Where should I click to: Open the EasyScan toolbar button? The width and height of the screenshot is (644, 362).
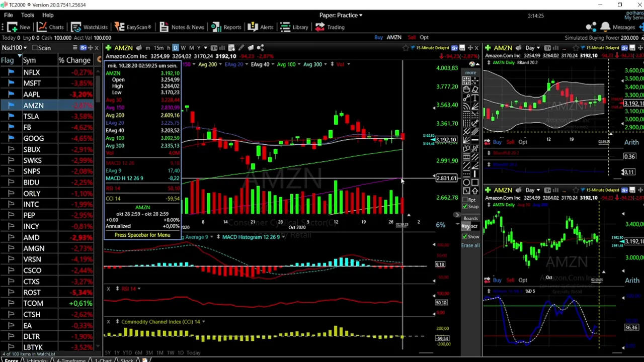[x=133, y=27]
